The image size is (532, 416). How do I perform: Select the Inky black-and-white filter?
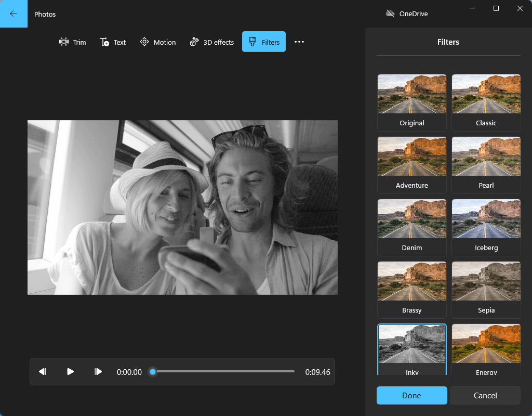tap(412, 349)
